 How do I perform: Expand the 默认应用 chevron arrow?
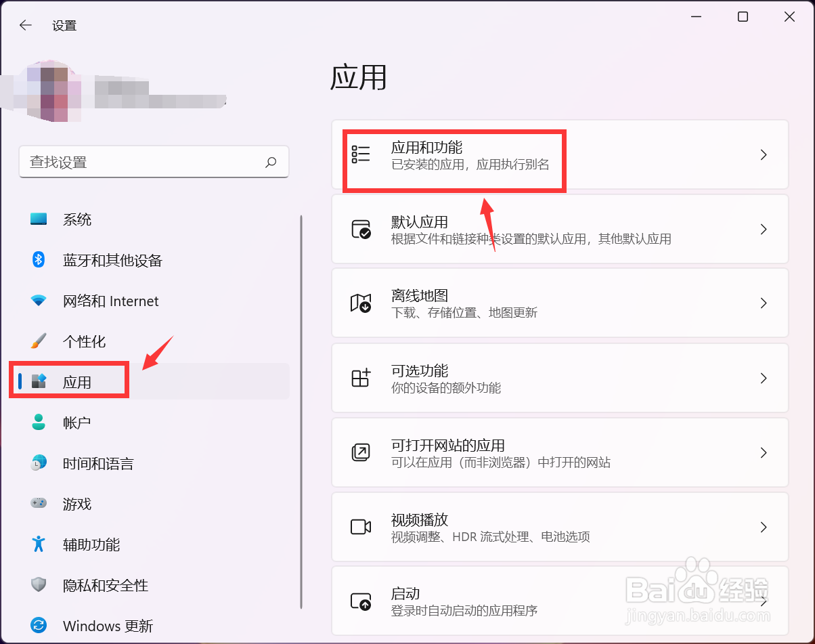(x=764, y=229)
